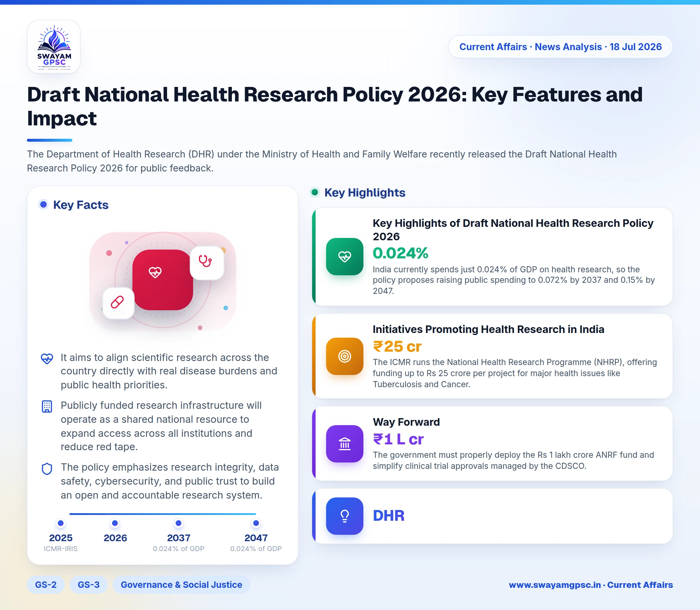The height and width of the screenshot is (610, 700).
Task: Click the 'Way Forward' card title
Action: pyautogui.click(x=406, y=422)
